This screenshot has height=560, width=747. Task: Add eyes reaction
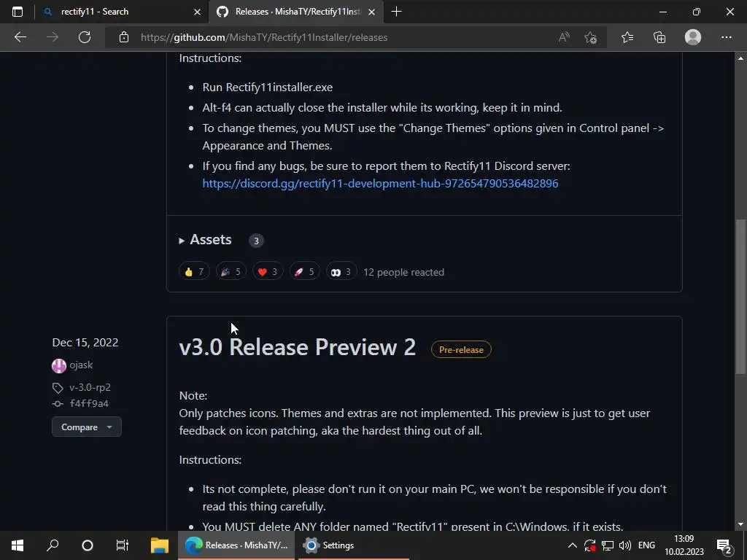341,272
